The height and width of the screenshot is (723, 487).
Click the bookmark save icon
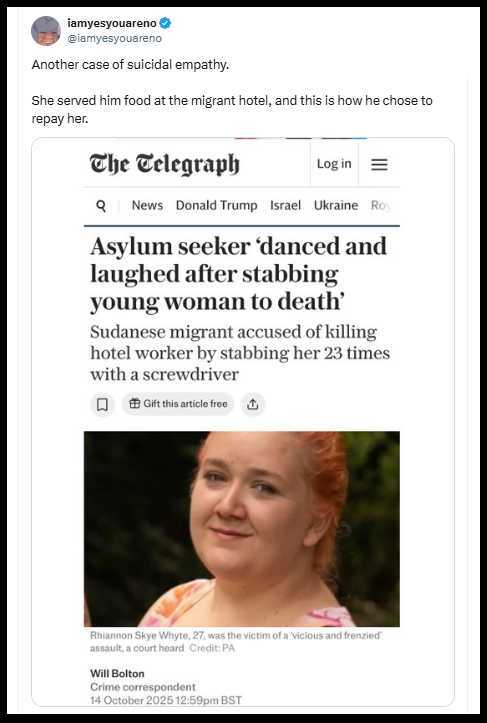(x=102, y=404)
